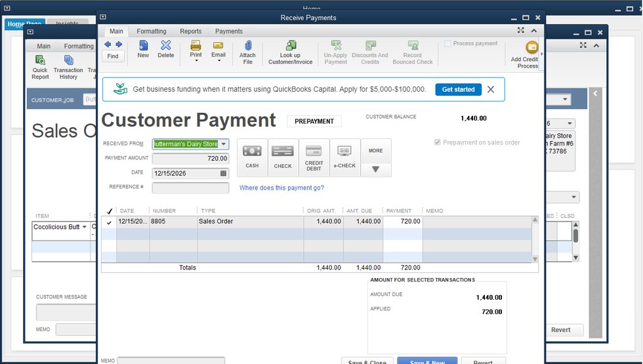Open the Reports tab
This screenshot has width=643, height=364.
tap(190, 31)
